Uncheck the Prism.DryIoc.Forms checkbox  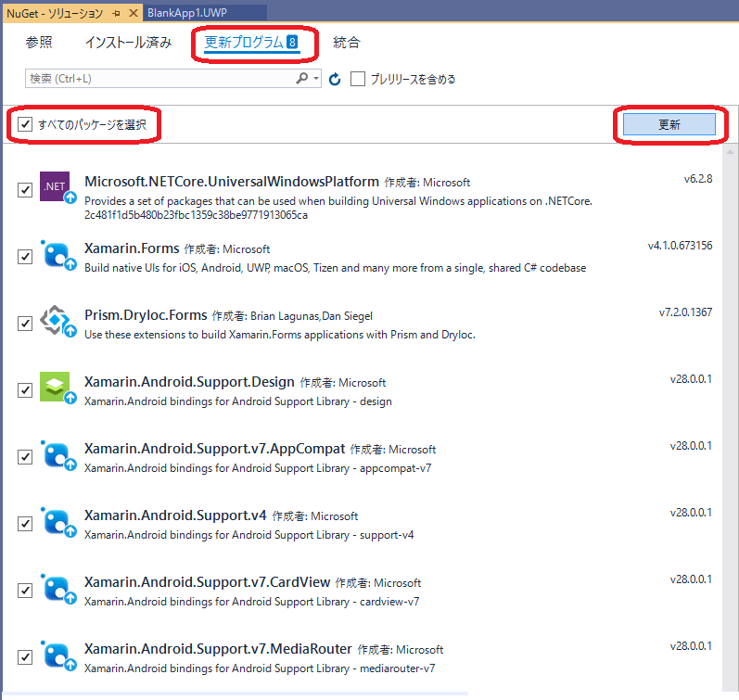click(x=24, y=324)
